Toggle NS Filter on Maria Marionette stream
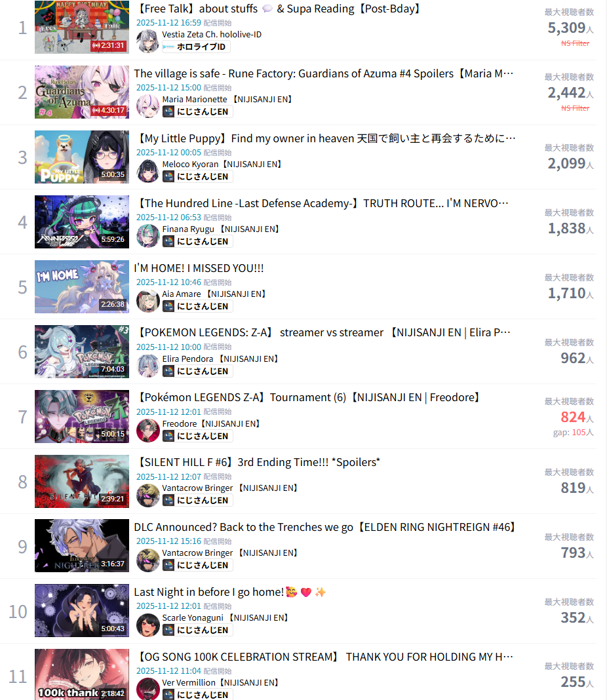 (575, 108)
